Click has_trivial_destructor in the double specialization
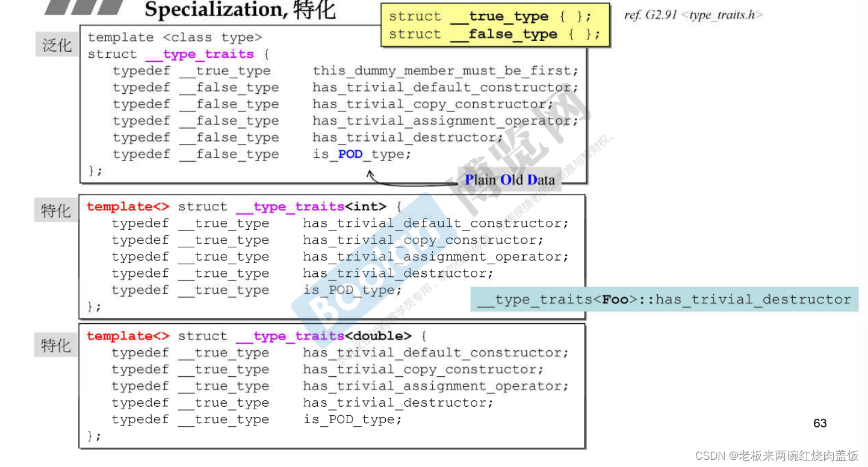 click(x=398, y=403)
